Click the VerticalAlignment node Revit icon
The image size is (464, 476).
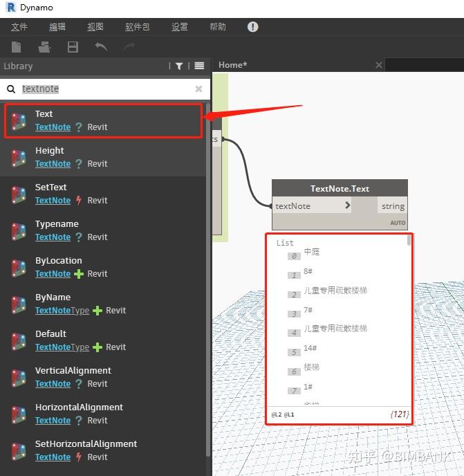(19, 378)
